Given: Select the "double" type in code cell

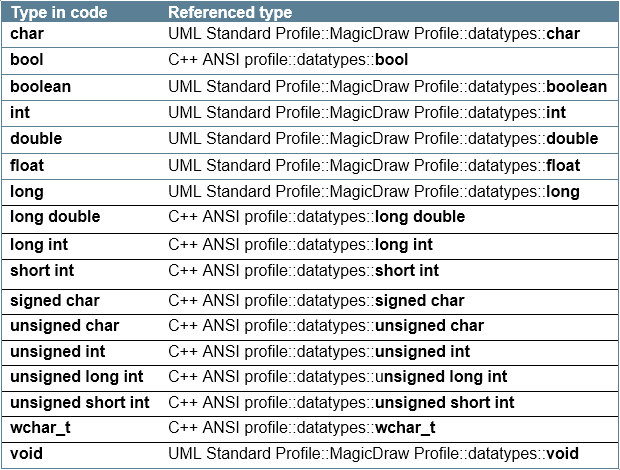Looking at the screenshot, I should pos(36,139).
